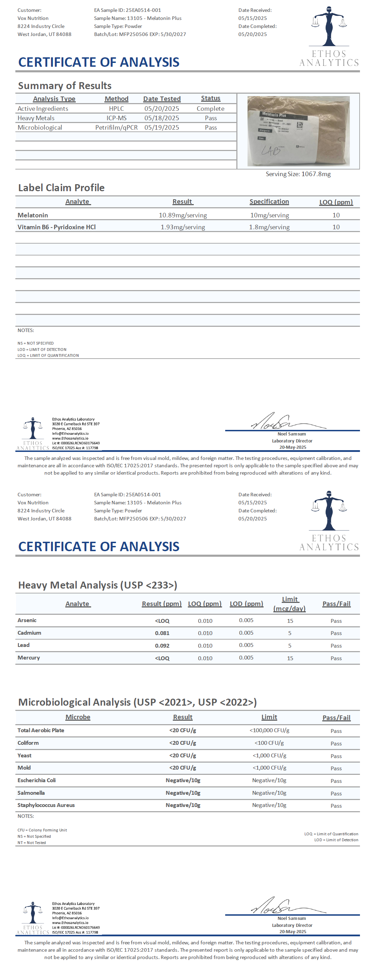
Task: Select the Melatonin analyte row label
Action: [x=33, y=215]
